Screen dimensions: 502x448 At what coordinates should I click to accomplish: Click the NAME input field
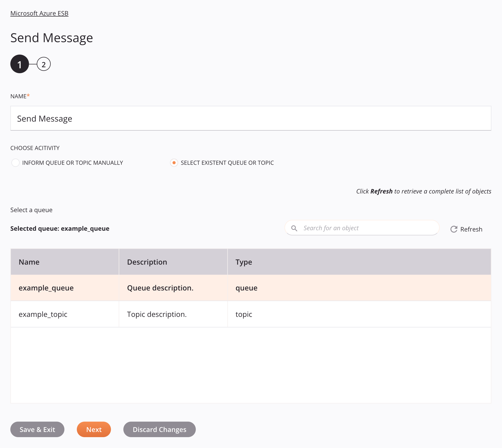pyautogui.click(x=251, y=118)
